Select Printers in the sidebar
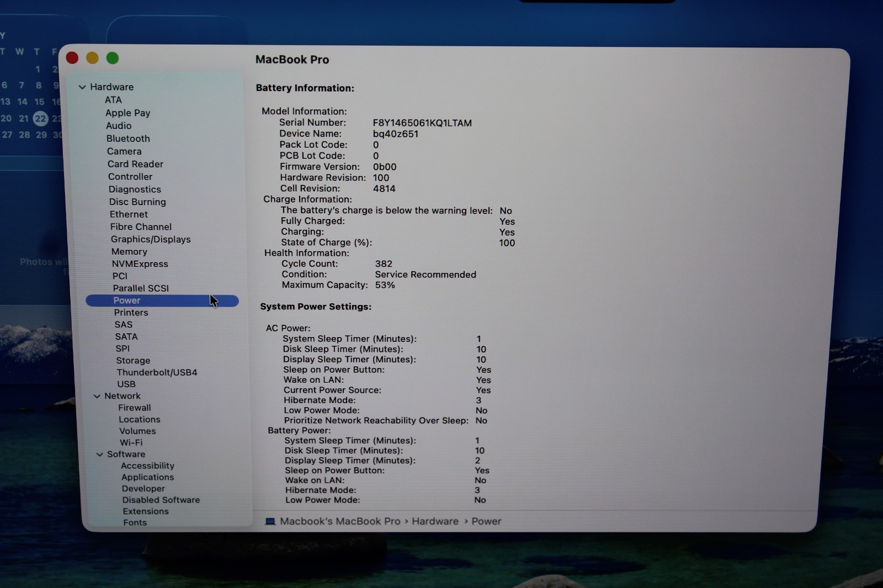 131,312
